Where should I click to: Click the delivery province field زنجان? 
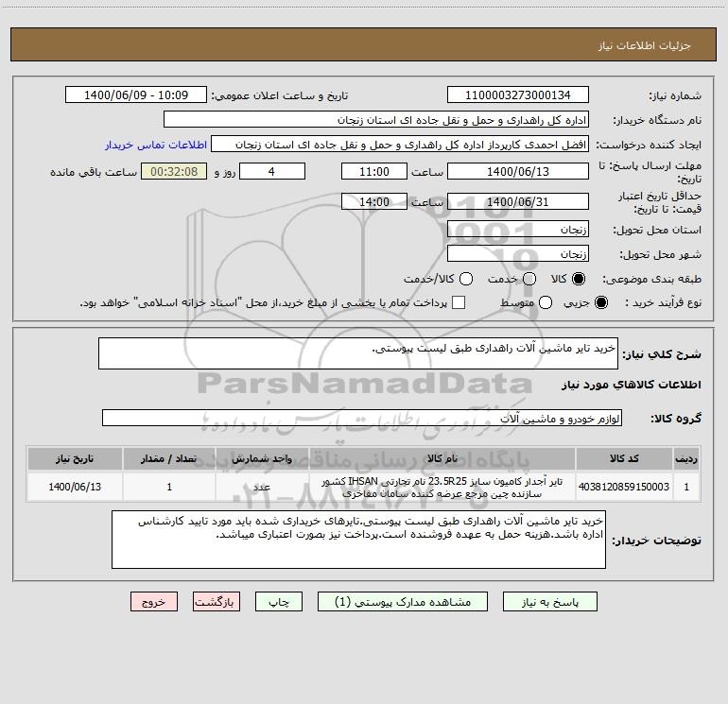click(x=518, y=229)
